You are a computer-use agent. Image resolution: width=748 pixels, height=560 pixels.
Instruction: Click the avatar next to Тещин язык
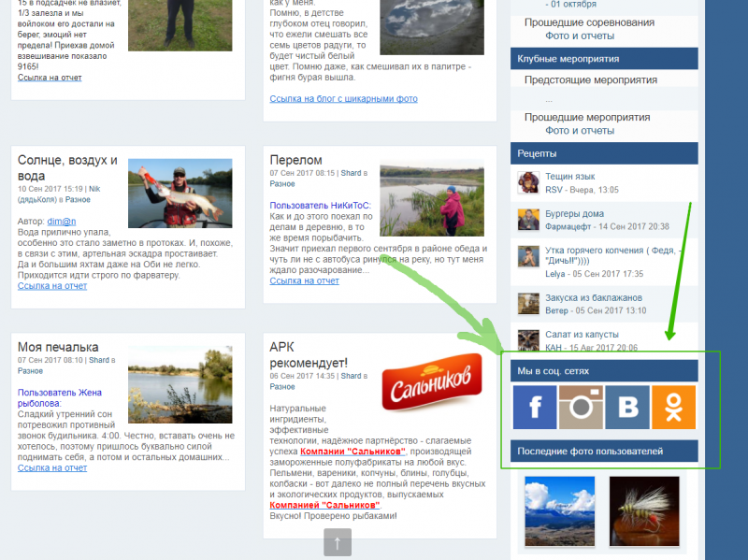pyautogui.click(x=528, y=182)
